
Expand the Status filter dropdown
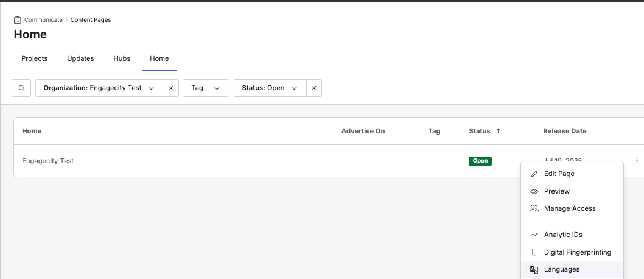(295, 88)
